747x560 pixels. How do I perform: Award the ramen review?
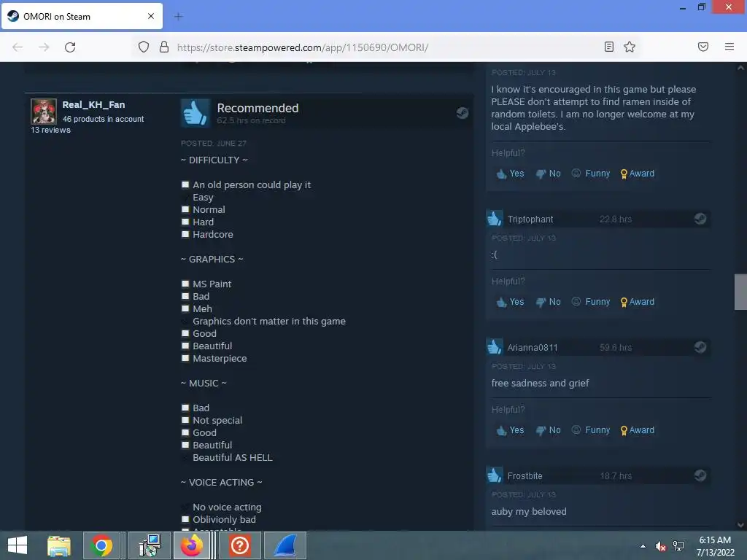coord(638,174)
